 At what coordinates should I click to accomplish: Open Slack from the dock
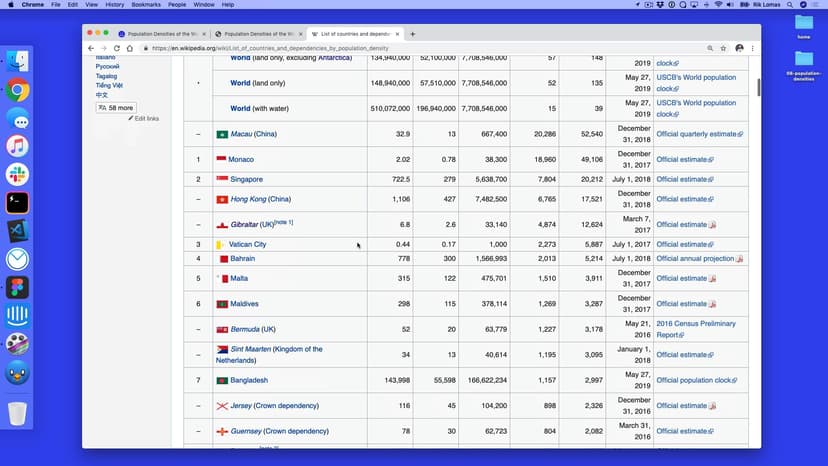tap(17, 175)
